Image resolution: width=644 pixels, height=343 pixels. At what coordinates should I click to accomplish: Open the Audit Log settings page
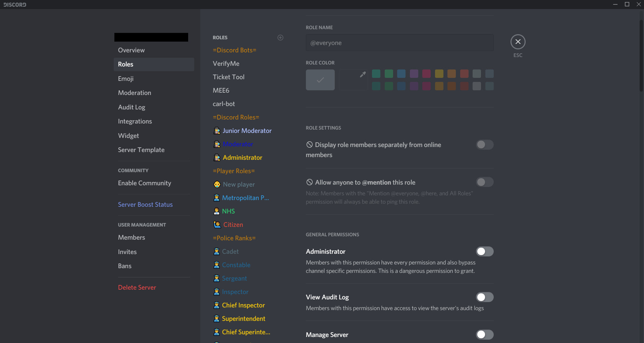coord(131,107)
